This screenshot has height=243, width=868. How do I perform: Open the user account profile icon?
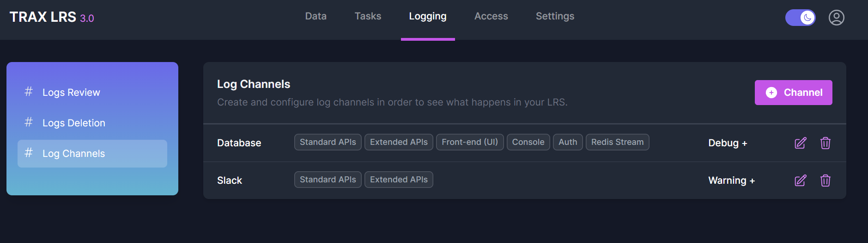pyautogui.click(x=836, y=18)
